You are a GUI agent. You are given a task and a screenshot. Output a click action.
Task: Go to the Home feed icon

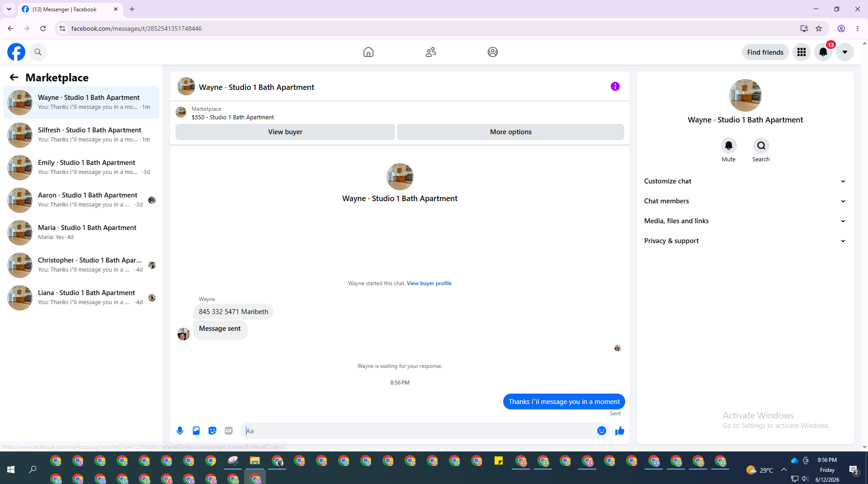point(368,52)
